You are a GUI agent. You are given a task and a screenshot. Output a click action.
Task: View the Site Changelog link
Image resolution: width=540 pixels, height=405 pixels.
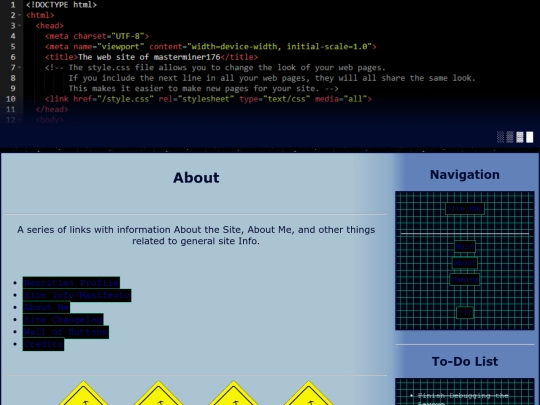pyautogui.click(x=63, y=320)
